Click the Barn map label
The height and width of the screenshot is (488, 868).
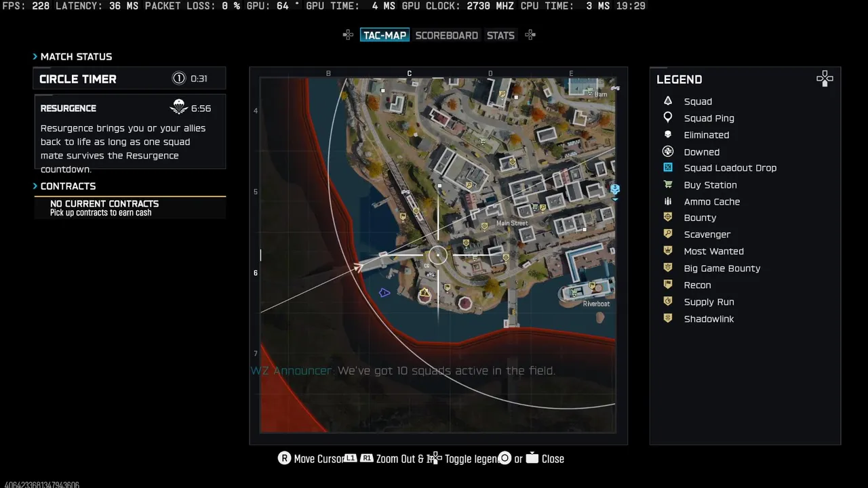(x=601, y=95)
